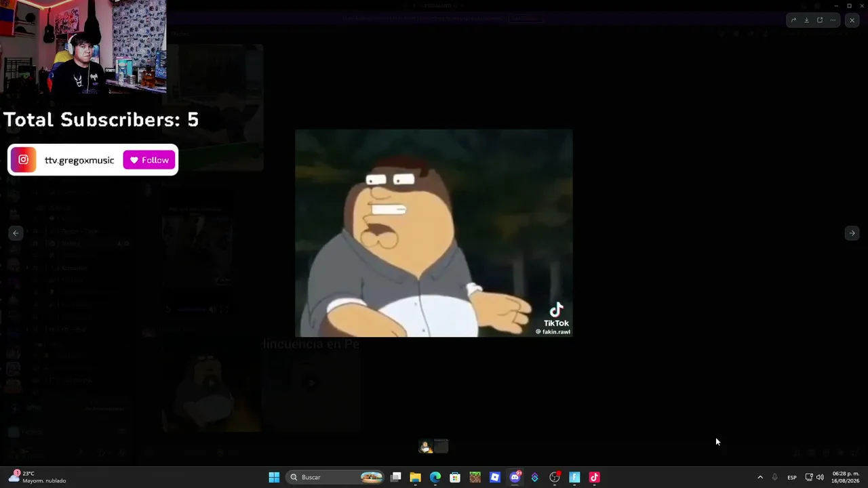Forward the image with the arrow icon
This screenshot has width=868, height=488.
tap(793, 20)
